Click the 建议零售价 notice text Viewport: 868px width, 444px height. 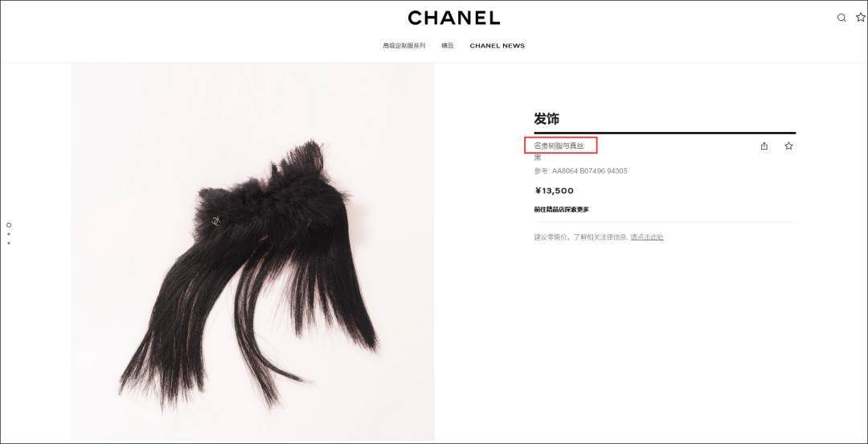551,237
